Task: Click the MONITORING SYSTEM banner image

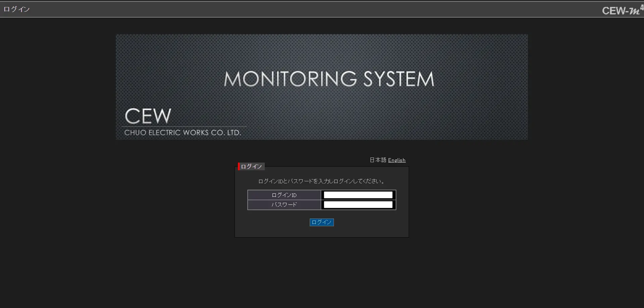Action: 321,87
